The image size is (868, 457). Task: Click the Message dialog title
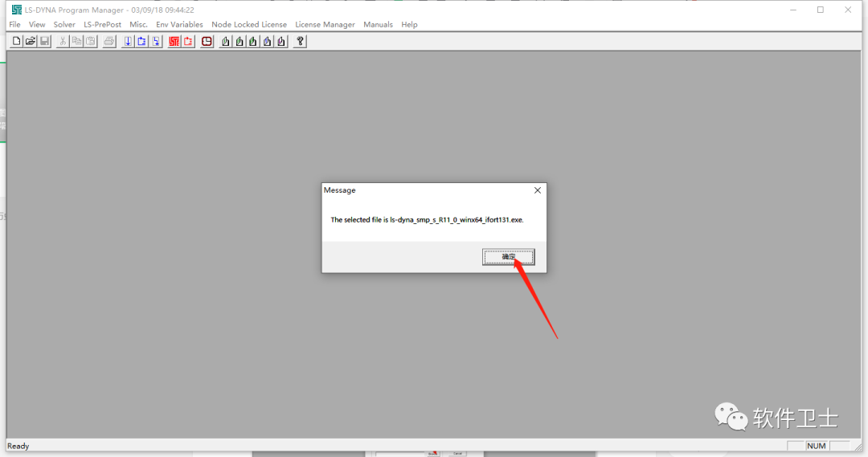click(x=339, y=190)
